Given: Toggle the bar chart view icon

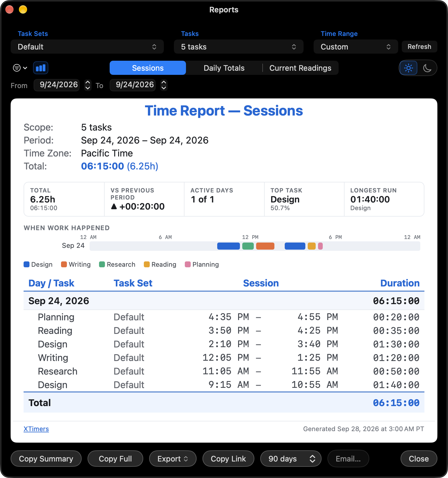Looking at the screenshot, I should point(41,68).
